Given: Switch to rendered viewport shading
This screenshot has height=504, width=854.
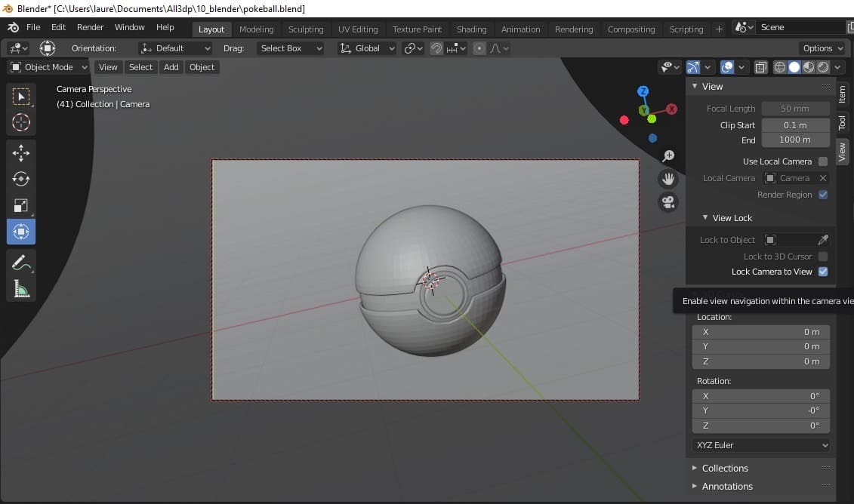Looking at the screenshot, I should [x=823, y=67].
